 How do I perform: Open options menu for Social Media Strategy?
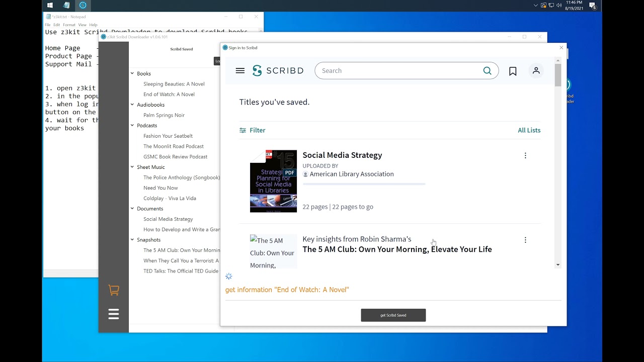(525, 156)
